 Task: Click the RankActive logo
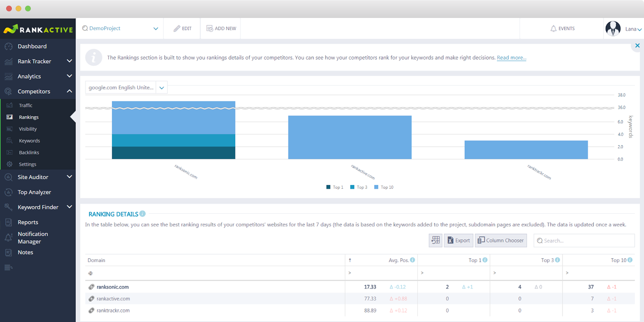coord(38,29)
